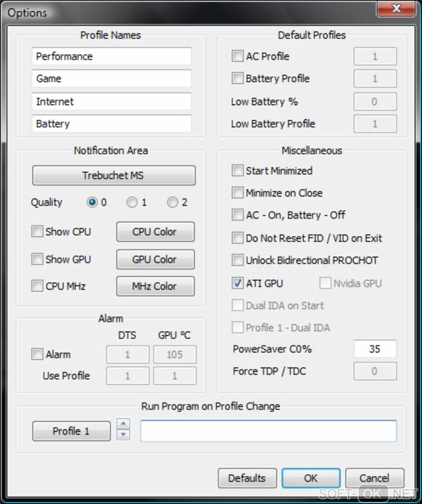Enable the Show GPU checkbox

click(x=37, y=259)
